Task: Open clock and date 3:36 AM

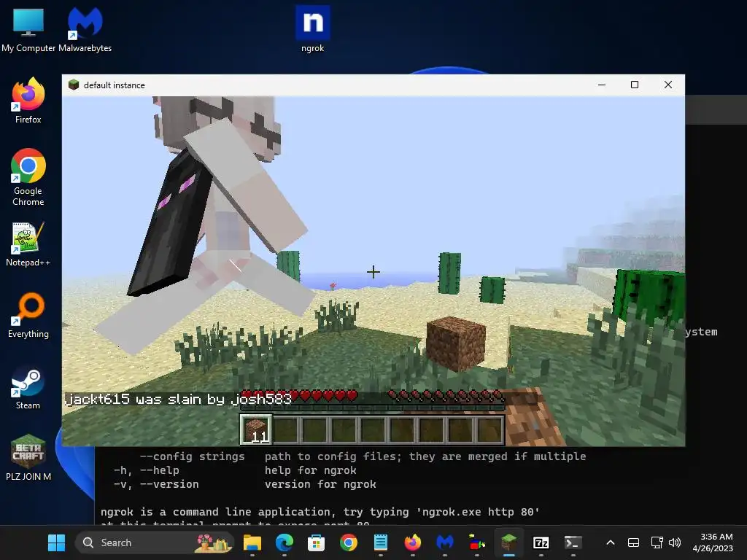Action: click(x=713, y=542)
